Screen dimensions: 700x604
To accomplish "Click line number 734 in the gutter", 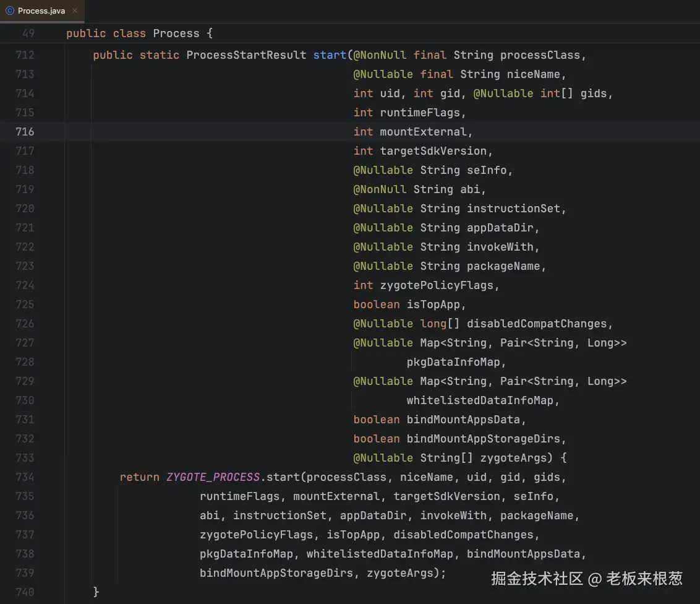I will click(25, 477).
